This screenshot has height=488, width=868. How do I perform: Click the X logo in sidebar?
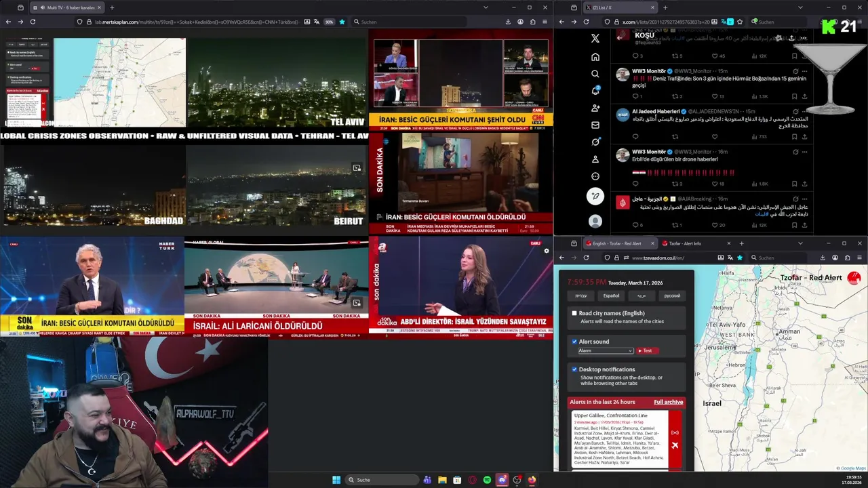coord(595,39)
